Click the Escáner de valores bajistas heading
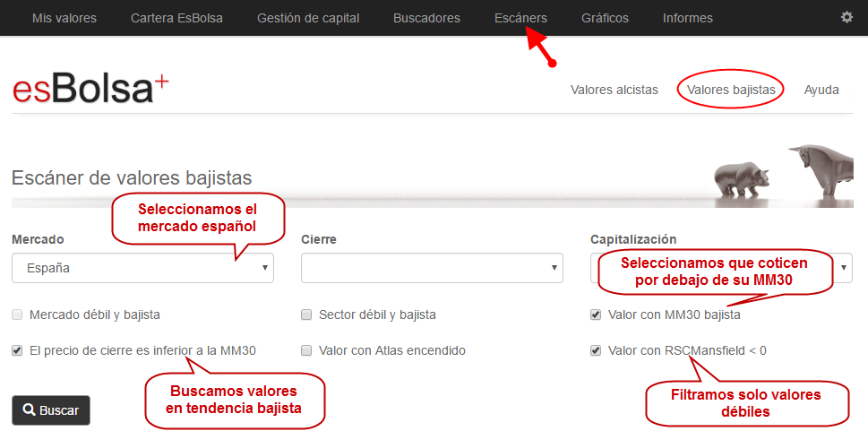 pos(132,178)
